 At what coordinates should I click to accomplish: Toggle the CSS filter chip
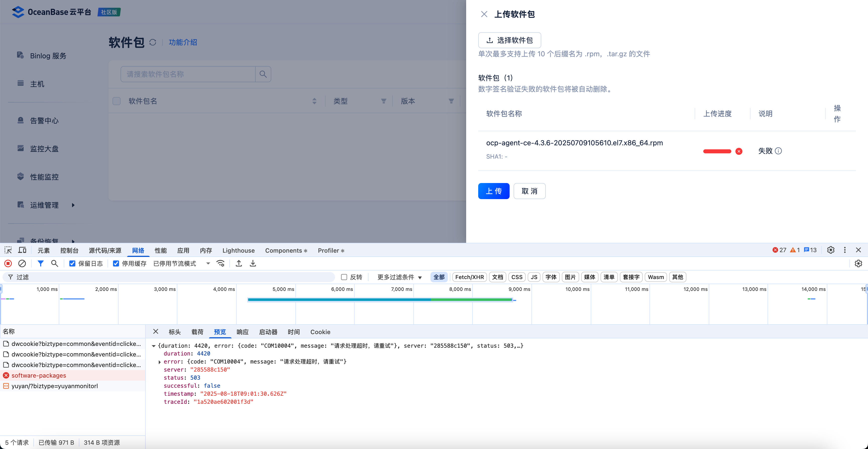coord(517,277)
